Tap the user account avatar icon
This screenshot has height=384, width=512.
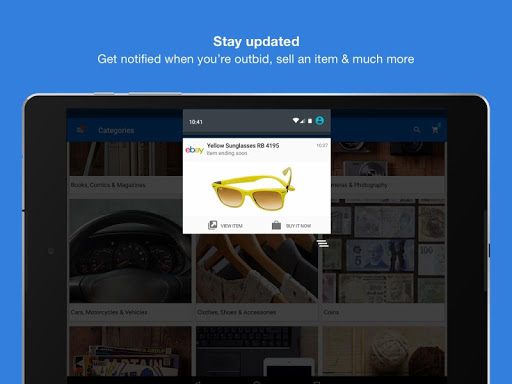320,121
